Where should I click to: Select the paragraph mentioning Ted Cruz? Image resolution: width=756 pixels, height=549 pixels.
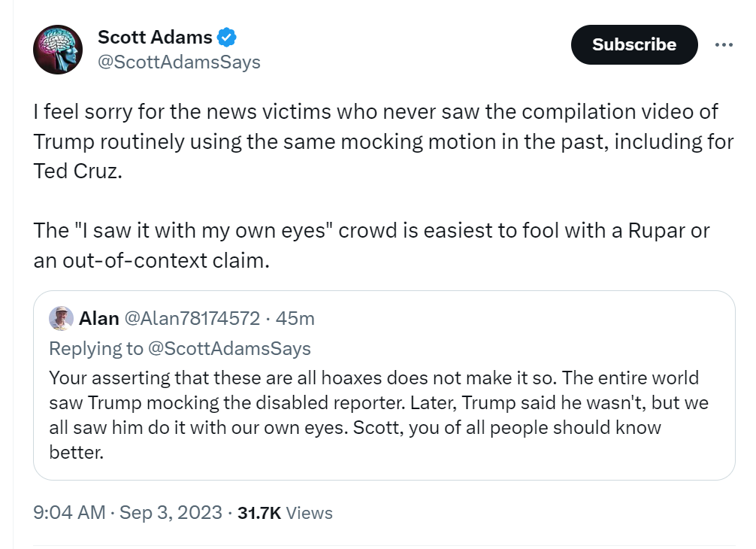(383, 141)
